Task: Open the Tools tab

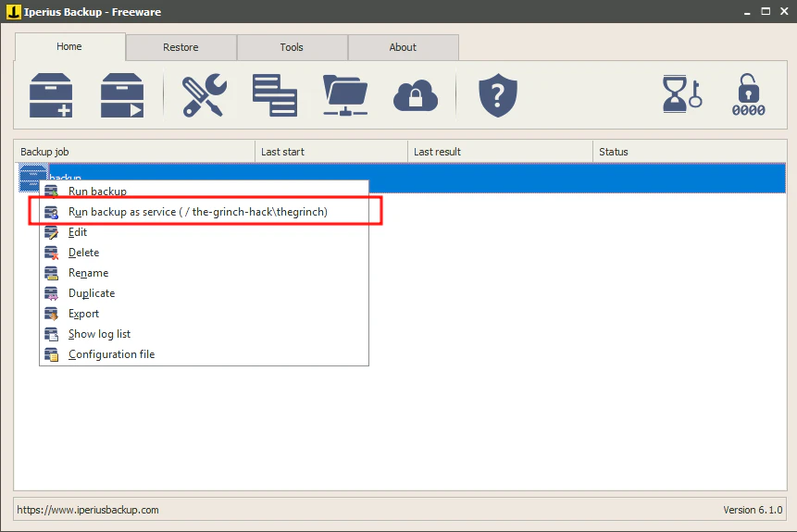Action: tap(292, 47)
